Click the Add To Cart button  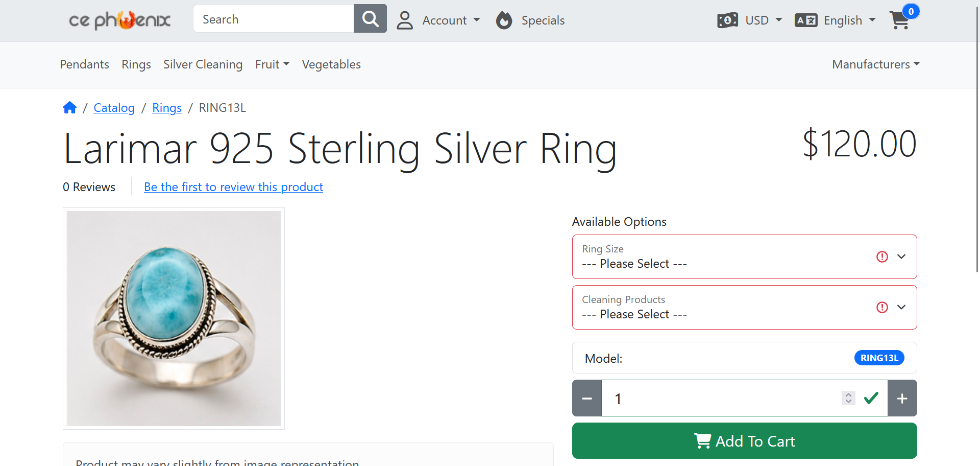744,441
